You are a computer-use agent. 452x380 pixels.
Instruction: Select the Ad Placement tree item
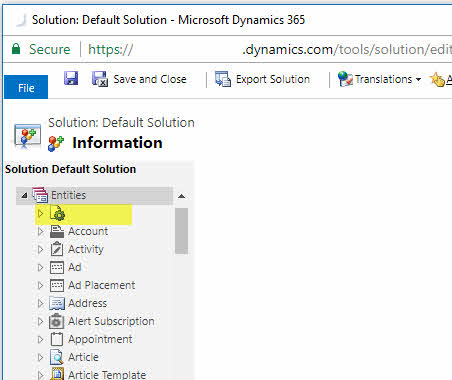[102, 285]
